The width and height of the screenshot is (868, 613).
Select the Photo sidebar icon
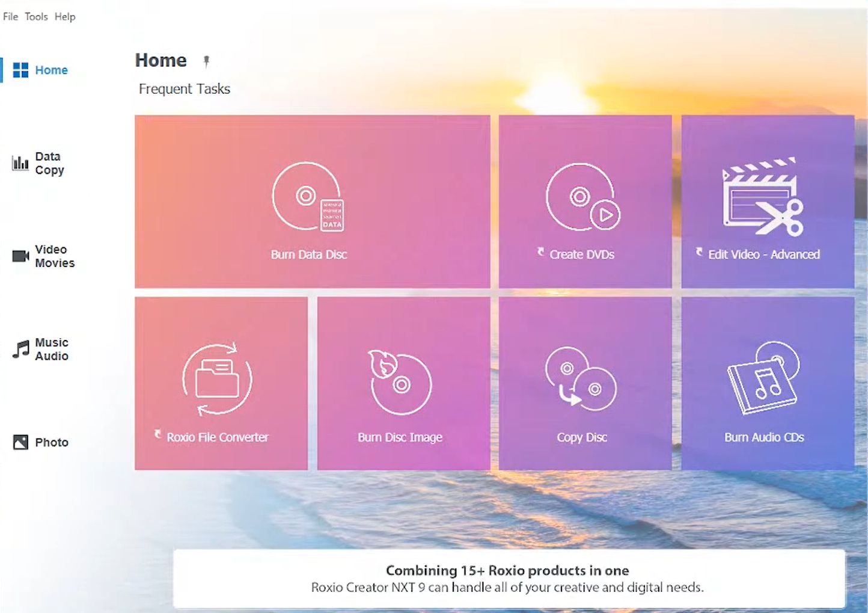(20, 442)
